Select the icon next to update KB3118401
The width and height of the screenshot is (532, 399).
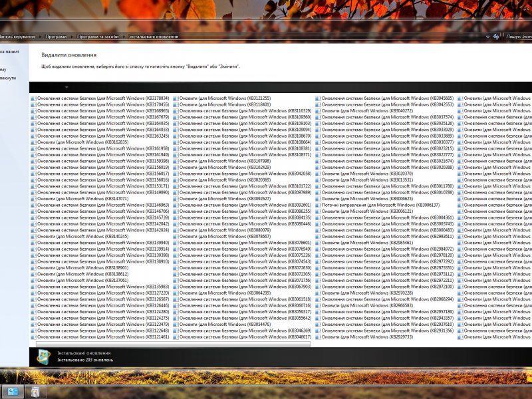176,105
